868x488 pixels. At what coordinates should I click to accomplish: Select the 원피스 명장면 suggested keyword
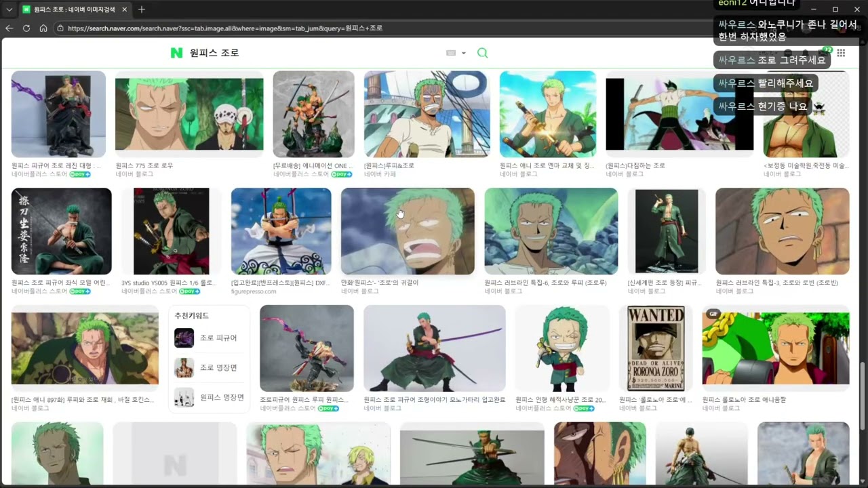209,397
